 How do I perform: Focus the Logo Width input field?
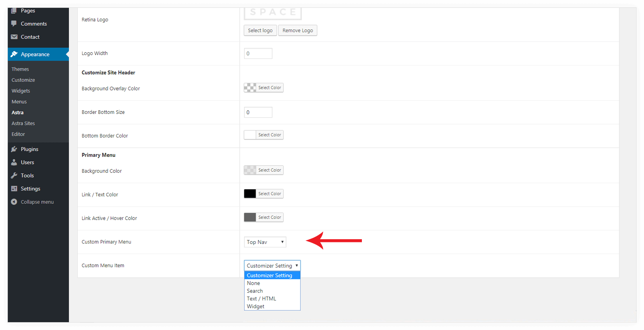click(258, 53)
